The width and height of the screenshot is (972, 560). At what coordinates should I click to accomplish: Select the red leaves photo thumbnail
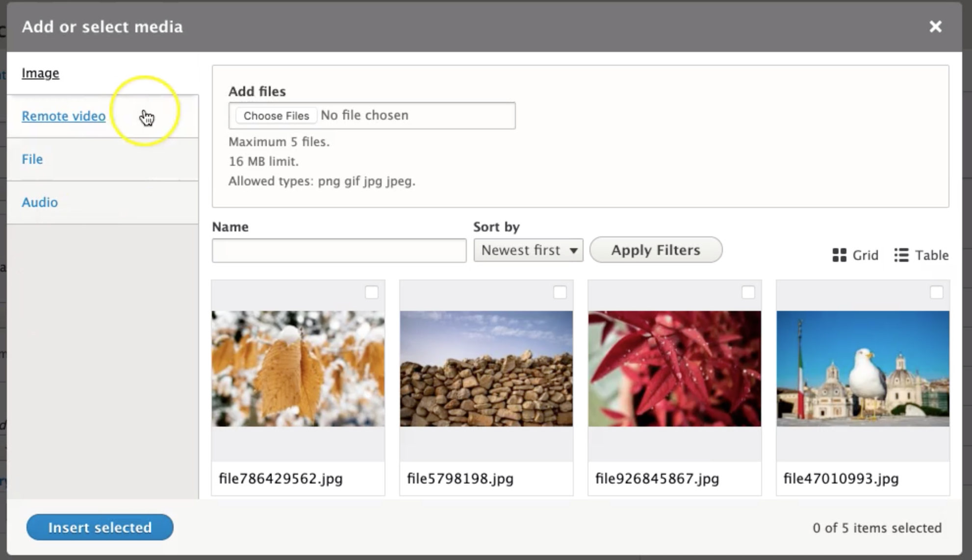tap(674, 368)
